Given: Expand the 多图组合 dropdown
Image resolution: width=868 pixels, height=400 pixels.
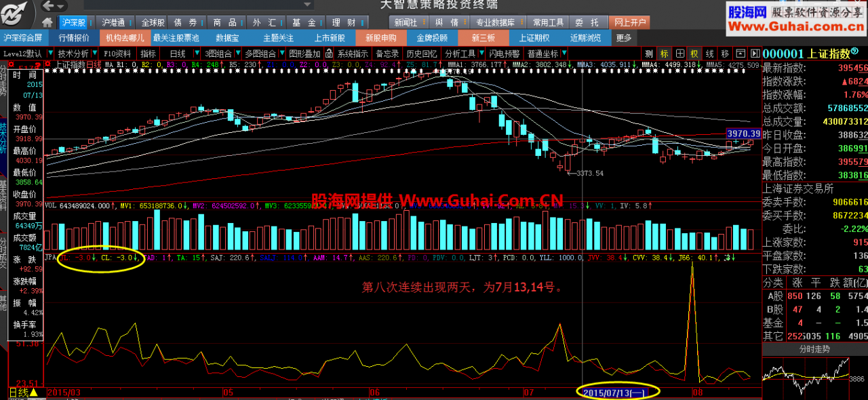Looking at the screenshot, I should (281, 54).
